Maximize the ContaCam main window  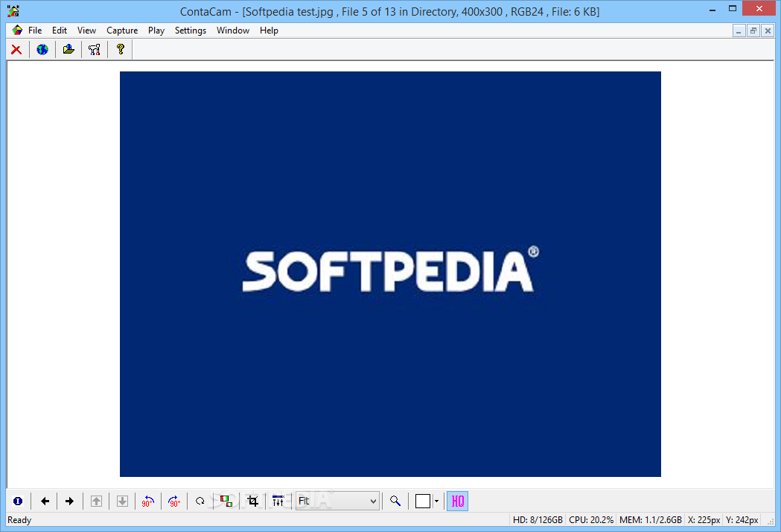click(732, 8)
